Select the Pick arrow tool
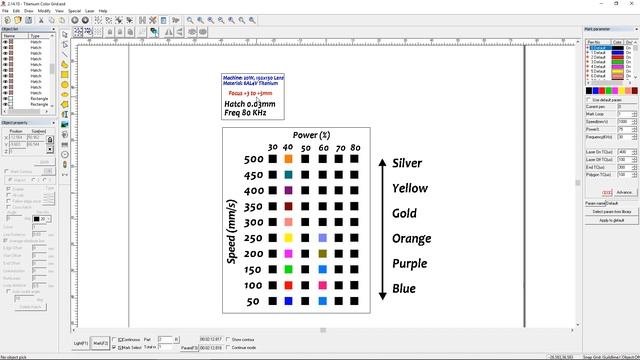Viewport: 640px width, 360px height. 64,35
